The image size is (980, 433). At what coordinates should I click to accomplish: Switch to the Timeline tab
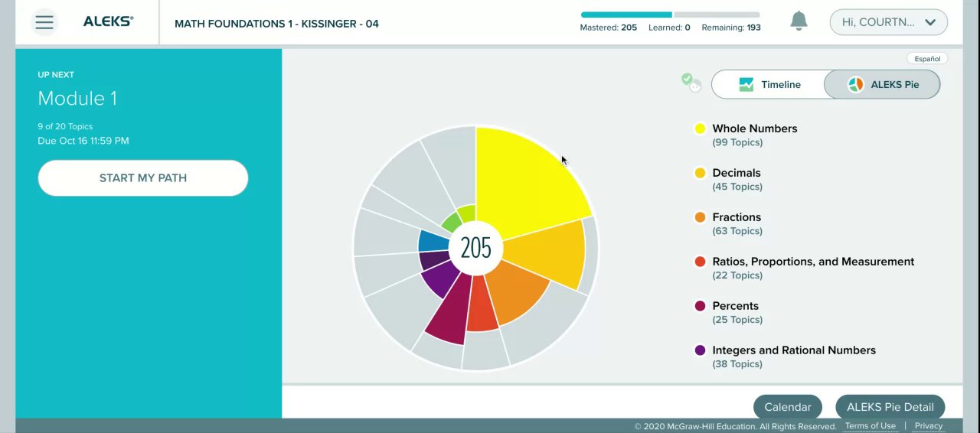coord(768,84)
